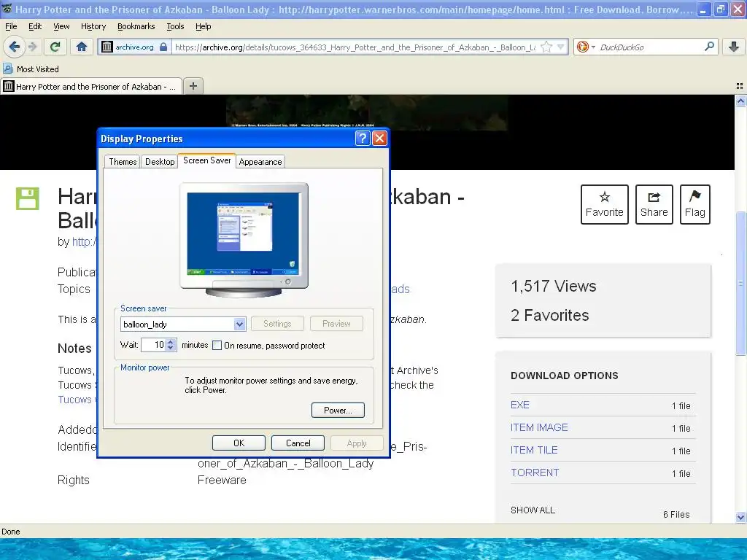Click the screen saver Settings button
The image size is (747, 560).
click(277, 323)
